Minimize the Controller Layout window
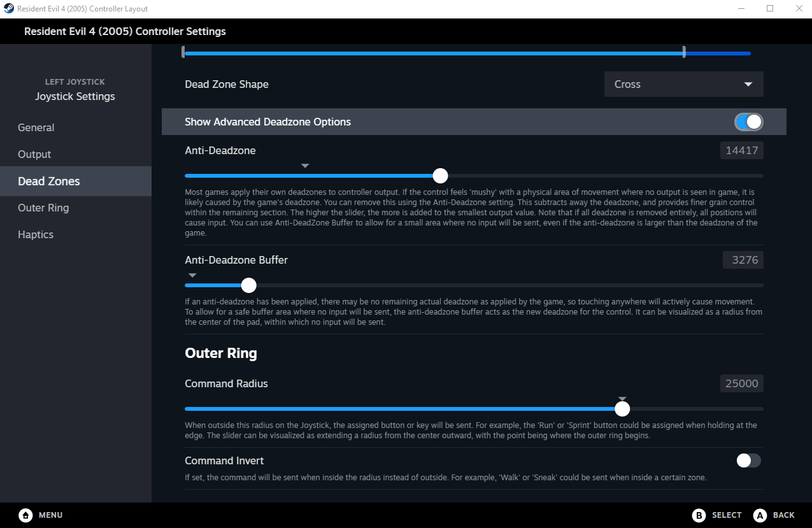 pos(741,9)
